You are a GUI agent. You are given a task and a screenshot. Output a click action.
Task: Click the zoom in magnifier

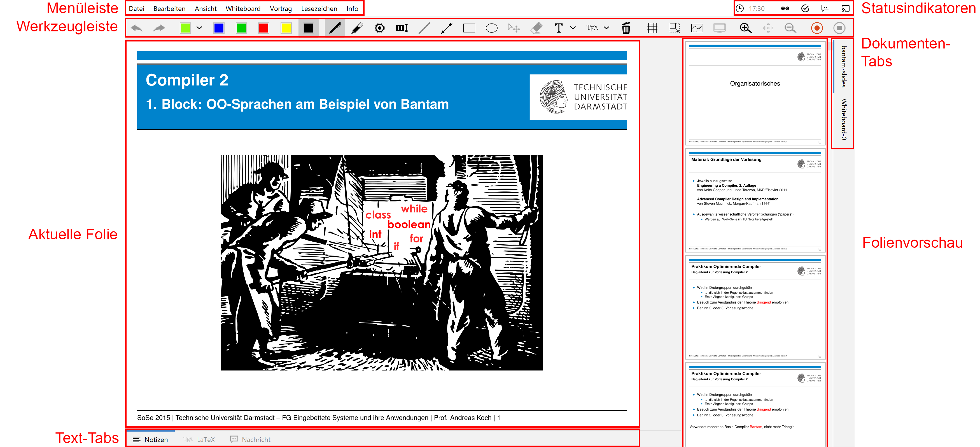(745, 28)
